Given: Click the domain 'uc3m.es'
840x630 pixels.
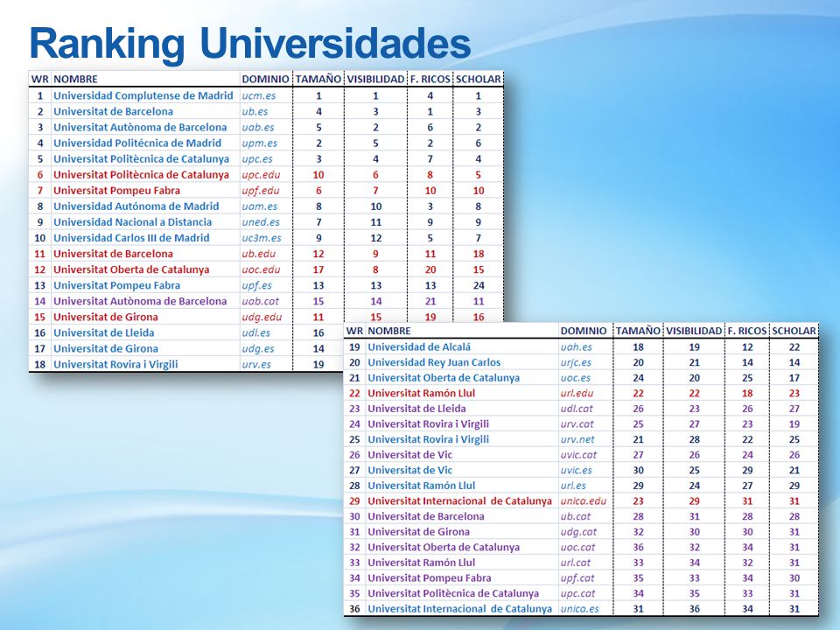Looking at the screenshot, I should pos(262,238).
